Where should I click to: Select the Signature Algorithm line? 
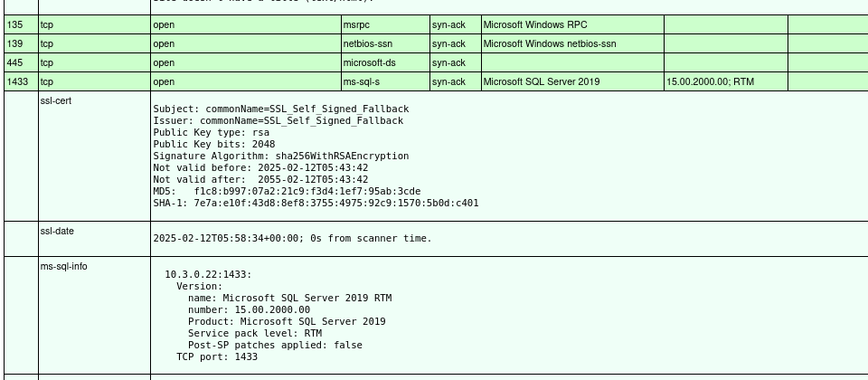(x=280, y=157)
